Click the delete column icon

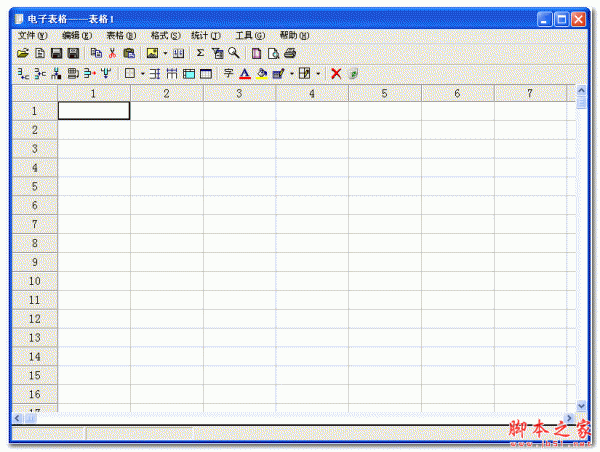click(106, 73)
